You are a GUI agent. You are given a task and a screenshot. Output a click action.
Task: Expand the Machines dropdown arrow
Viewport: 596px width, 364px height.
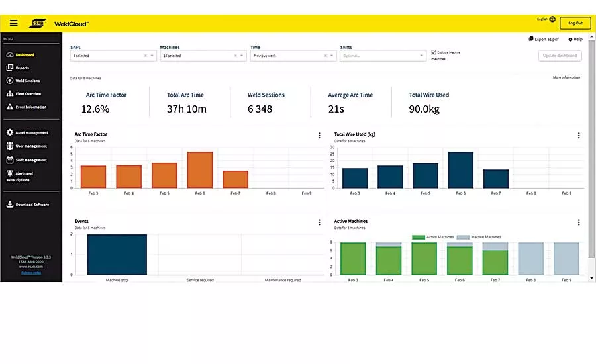[241, 56]
